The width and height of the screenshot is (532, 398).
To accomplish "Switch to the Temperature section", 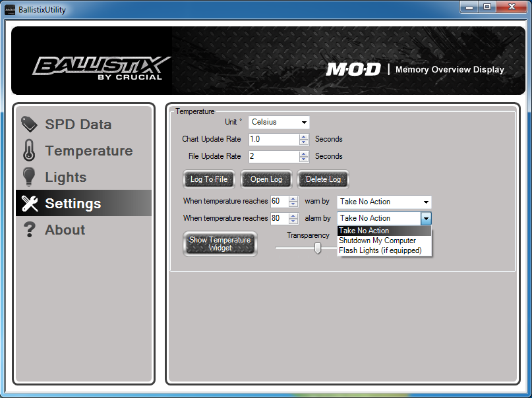I will point(84,150).
